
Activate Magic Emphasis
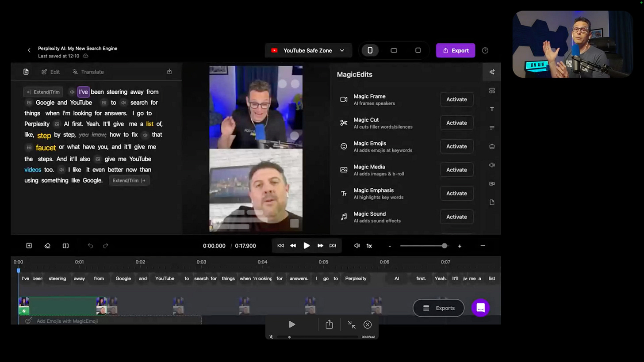click(456, 193)
